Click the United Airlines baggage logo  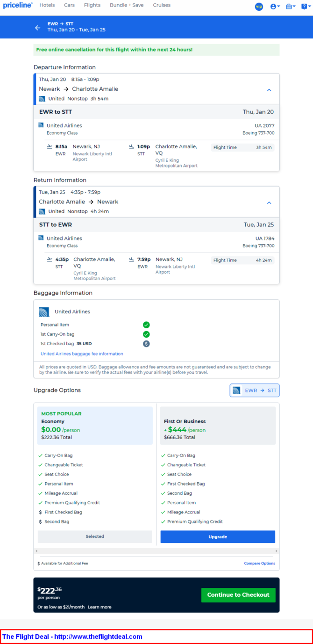coord(44,312)
